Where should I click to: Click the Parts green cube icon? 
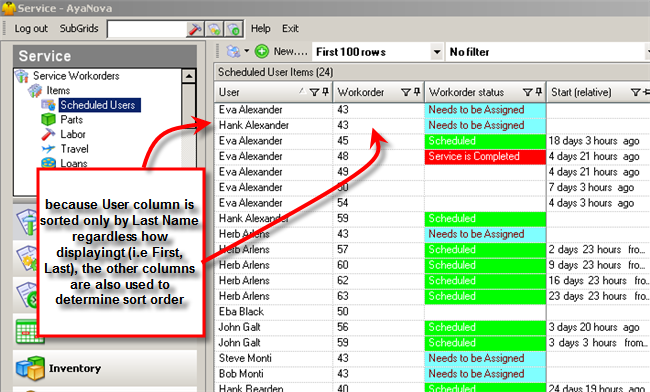click(49, 119)
